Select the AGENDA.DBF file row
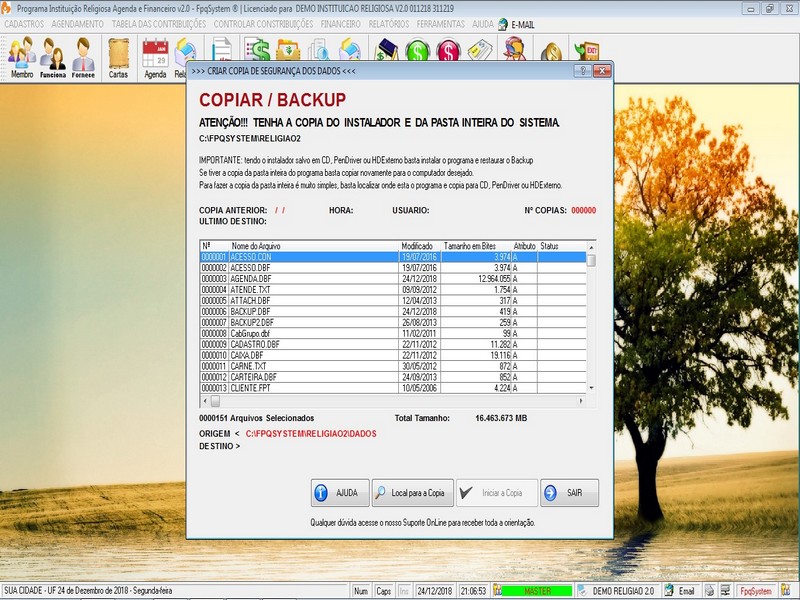 pos(393,279)
